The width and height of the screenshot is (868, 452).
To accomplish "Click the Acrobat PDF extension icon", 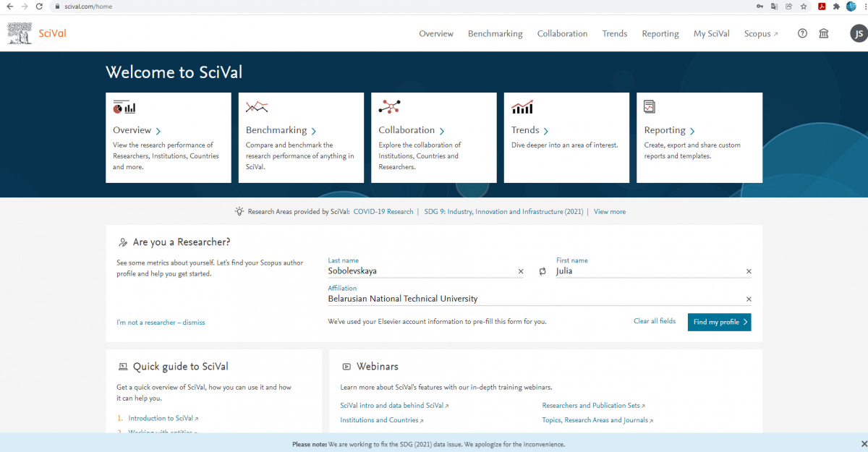I will 822,7.
